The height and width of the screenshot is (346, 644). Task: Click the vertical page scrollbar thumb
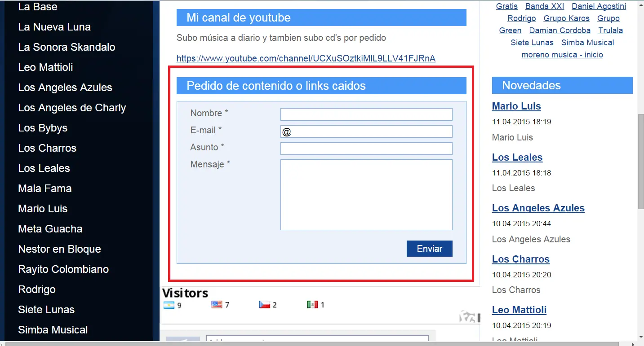(x=641, y=162)
